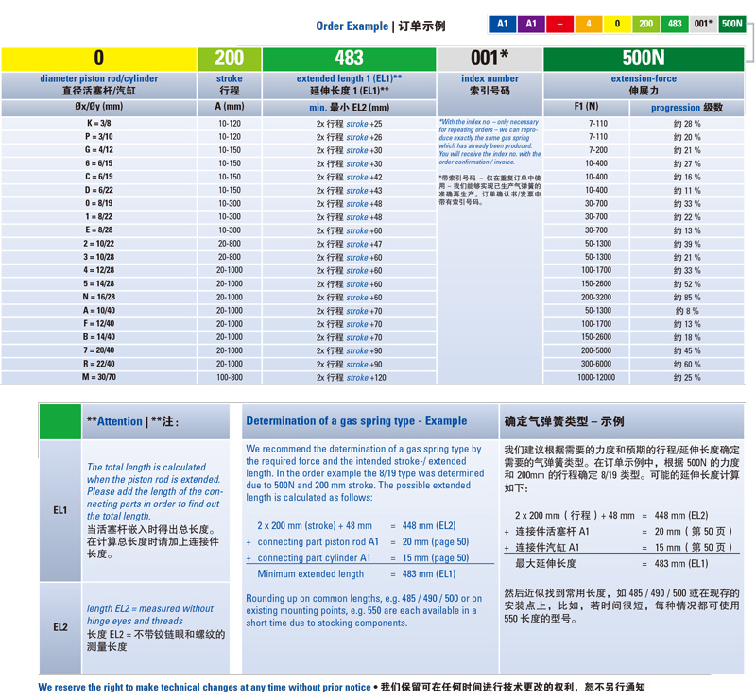Click the '6 = 6/15' diameter cell

99,163
